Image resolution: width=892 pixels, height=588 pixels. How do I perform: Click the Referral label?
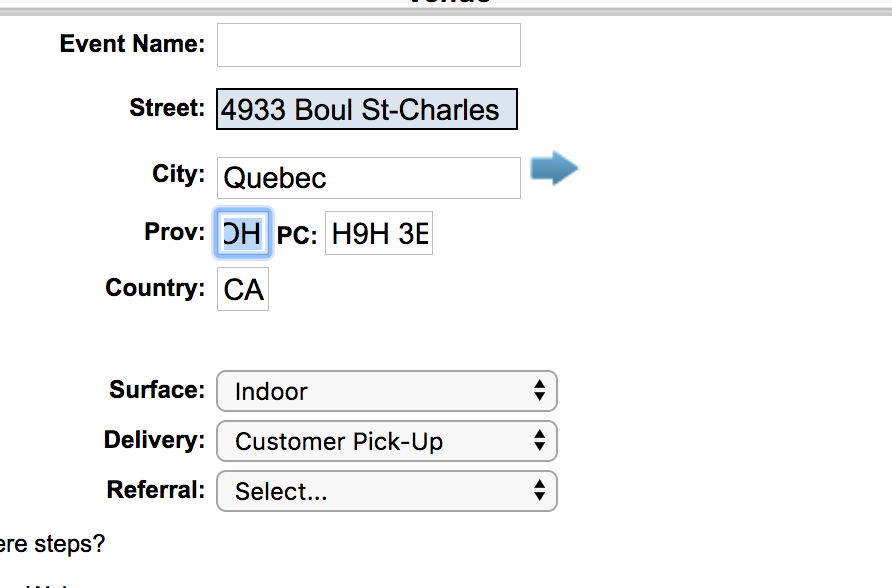[156, 489]
